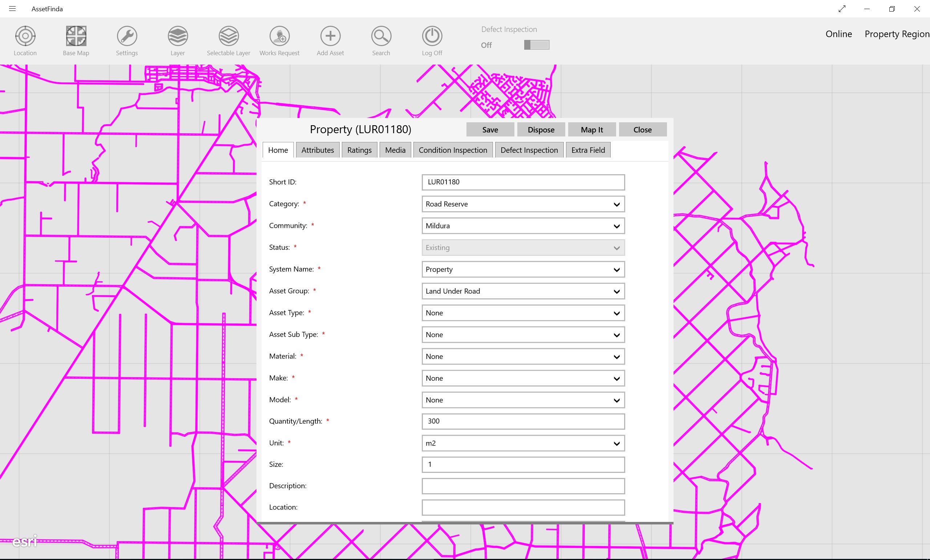The image size is (930, 560).
Task: Expand the Asset Group dropdown
Action: coord(523,291)
